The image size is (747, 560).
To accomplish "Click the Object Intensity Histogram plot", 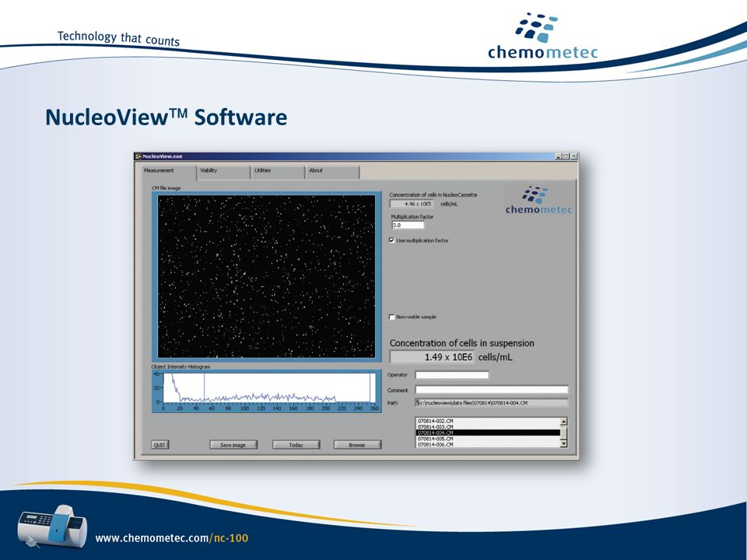I will 266,391.
